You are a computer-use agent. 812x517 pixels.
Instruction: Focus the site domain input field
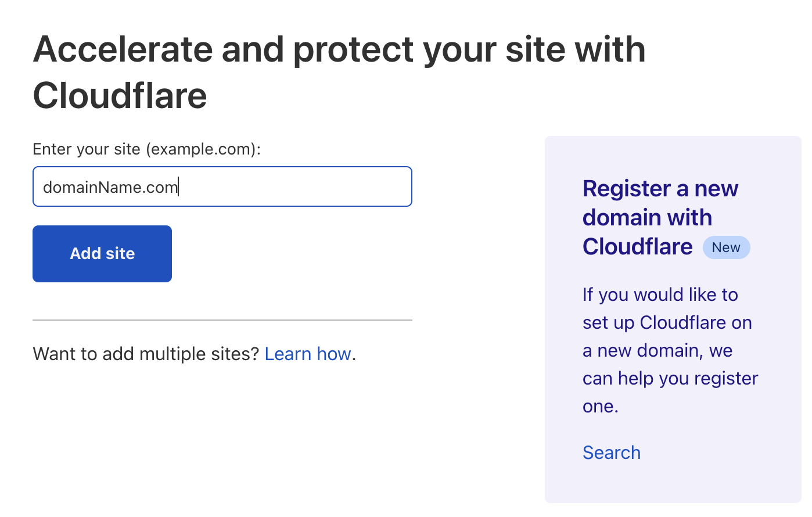(222, 186)
